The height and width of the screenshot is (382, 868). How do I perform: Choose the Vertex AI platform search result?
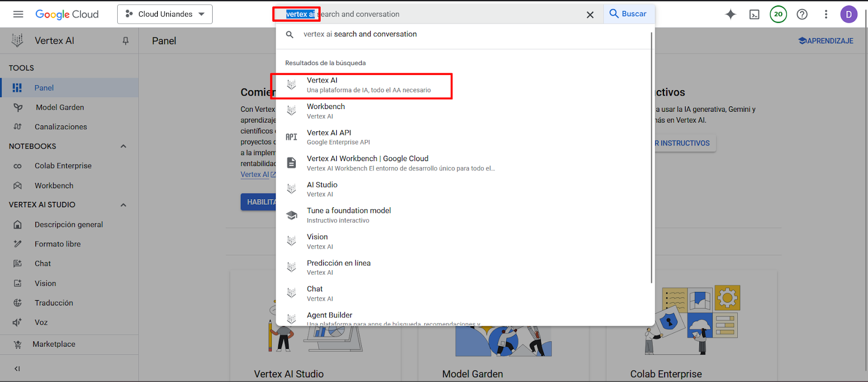pos(464,85)
